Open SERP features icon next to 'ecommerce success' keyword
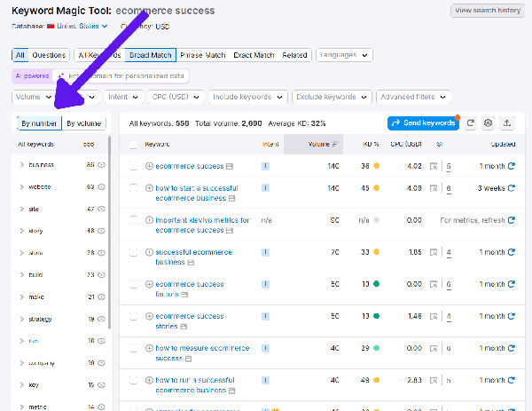Viewport: 532px width, 411px height. tap(230, 166)
